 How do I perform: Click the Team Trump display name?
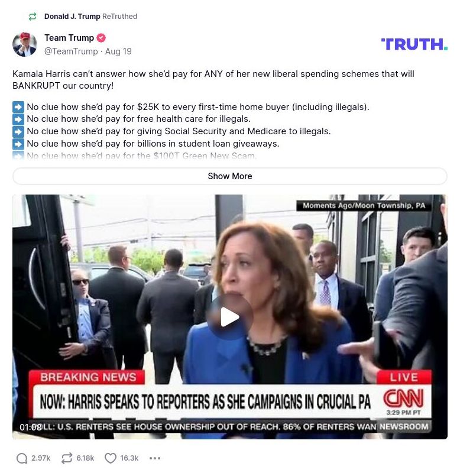click(69, 38)
